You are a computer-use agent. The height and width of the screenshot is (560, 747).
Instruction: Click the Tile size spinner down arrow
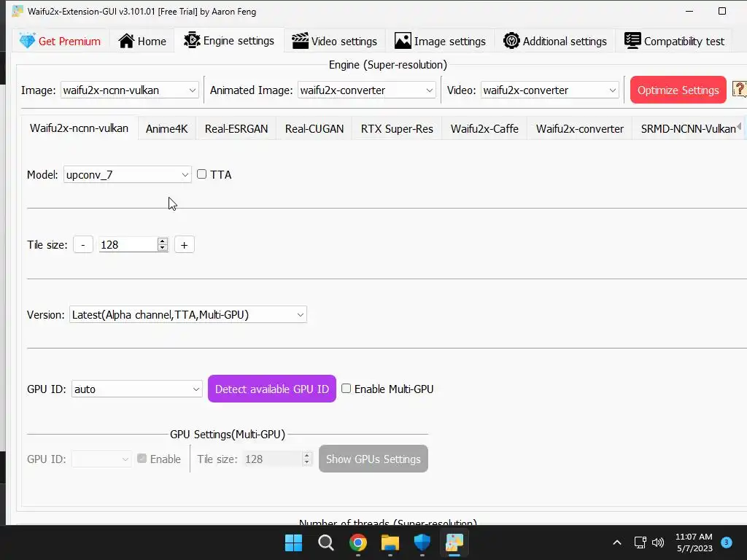click(x=163, y=248)
